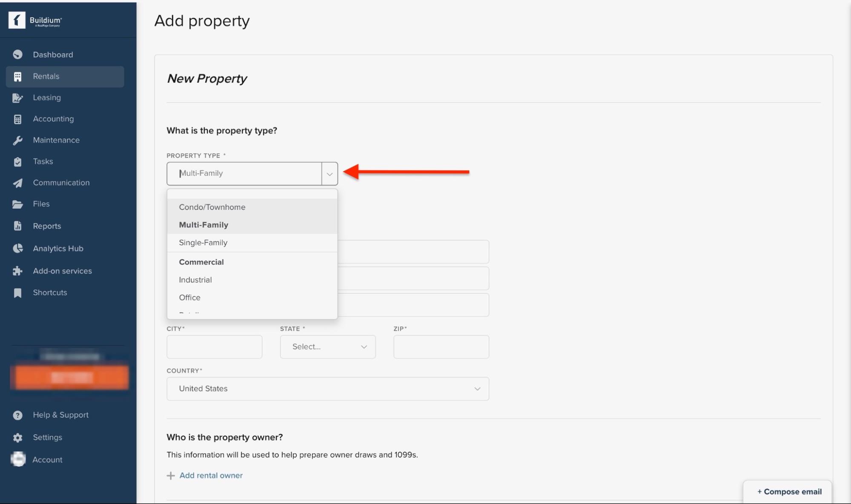
Task: Select Single-Family from the property type list
Action: [x=203, y=243]
